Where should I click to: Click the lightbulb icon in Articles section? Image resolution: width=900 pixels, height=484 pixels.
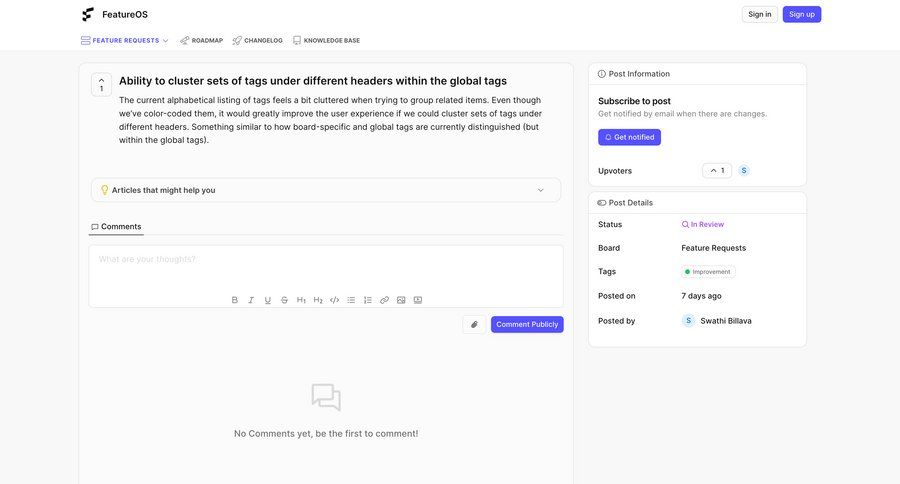click(x=104, y=189)
